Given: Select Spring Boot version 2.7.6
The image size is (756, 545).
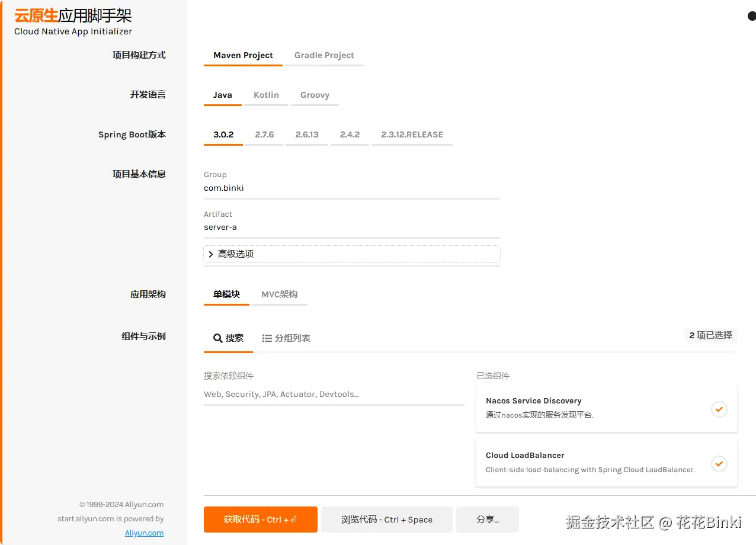Looking at the screenshot, I should (x=264, y=135).
